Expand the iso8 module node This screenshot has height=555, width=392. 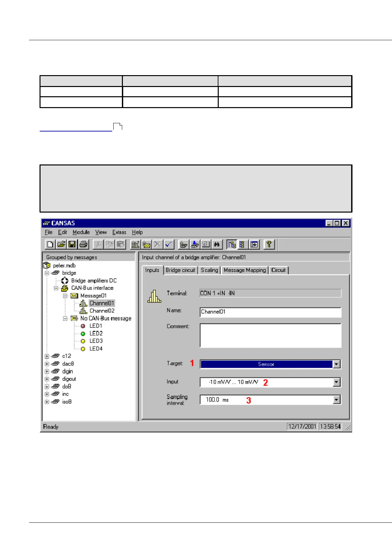pos(47,402)
